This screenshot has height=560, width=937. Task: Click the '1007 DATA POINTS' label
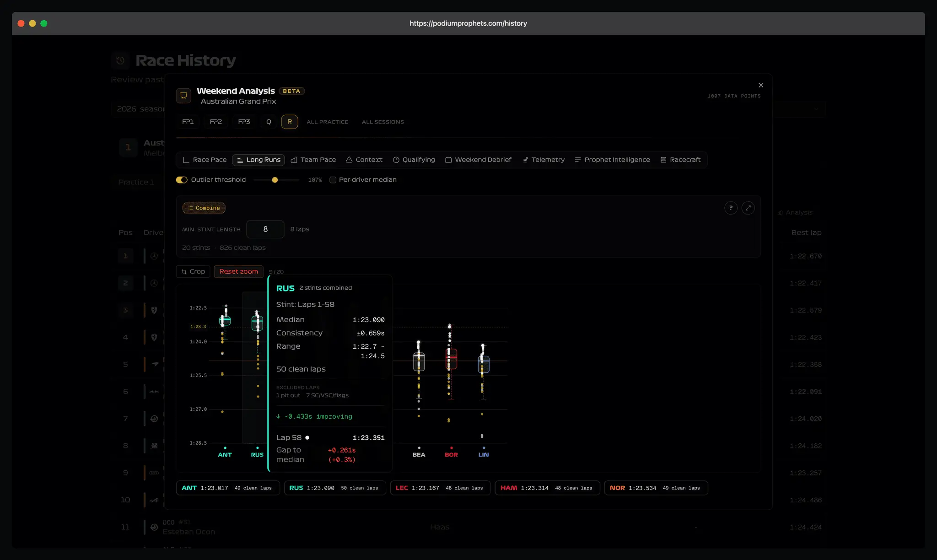click(x=734, y=96)
